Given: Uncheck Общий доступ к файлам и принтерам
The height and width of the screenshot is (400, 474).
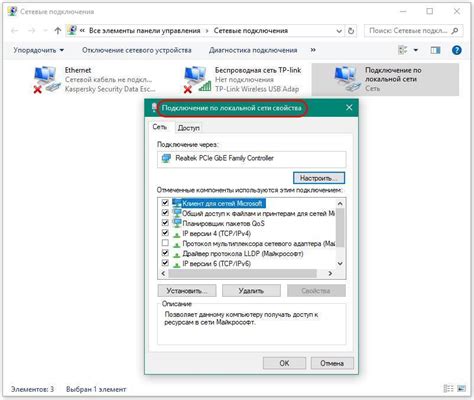Looking at the screenshot, I should [x=165, y=213].
